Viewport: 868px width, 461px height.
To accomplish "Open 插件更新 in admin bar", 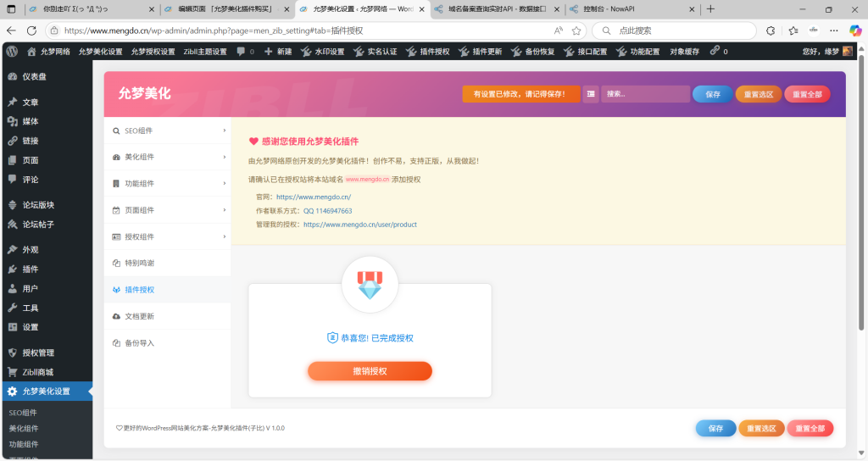I will [x=481, y=52].
